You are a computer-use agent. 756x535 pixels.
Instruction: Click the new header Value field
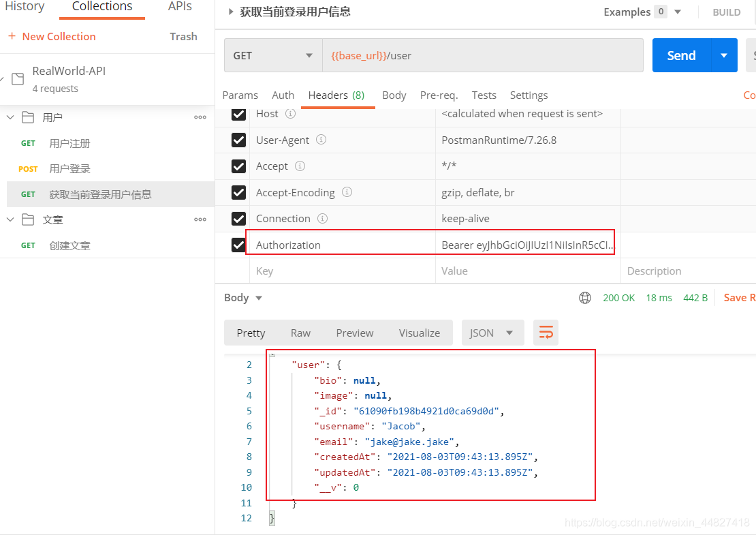[528, 271]
